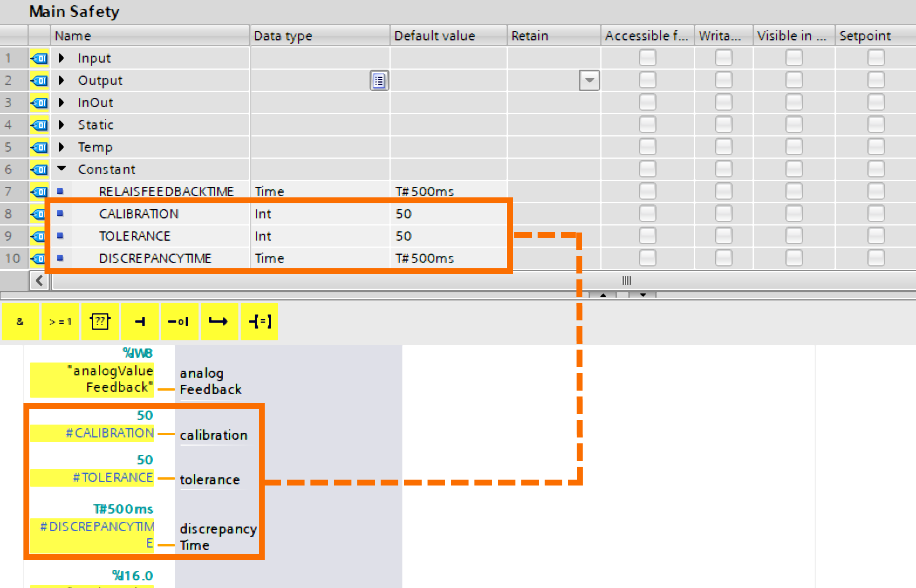Check Setpoint for the CALIBRATION constant
Screen dimensions: 916x588
876,213
